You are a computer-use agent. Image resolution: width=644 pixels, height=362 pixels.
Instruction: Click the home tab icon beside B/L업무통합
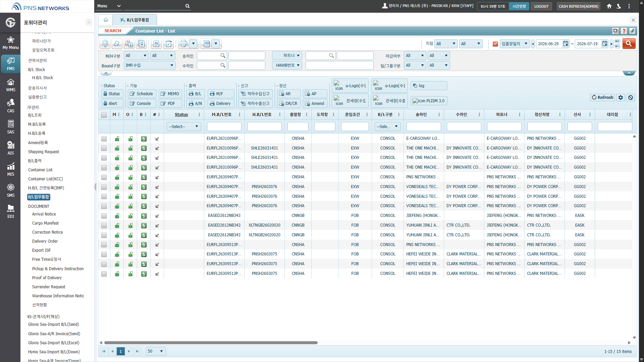(106, 20)
